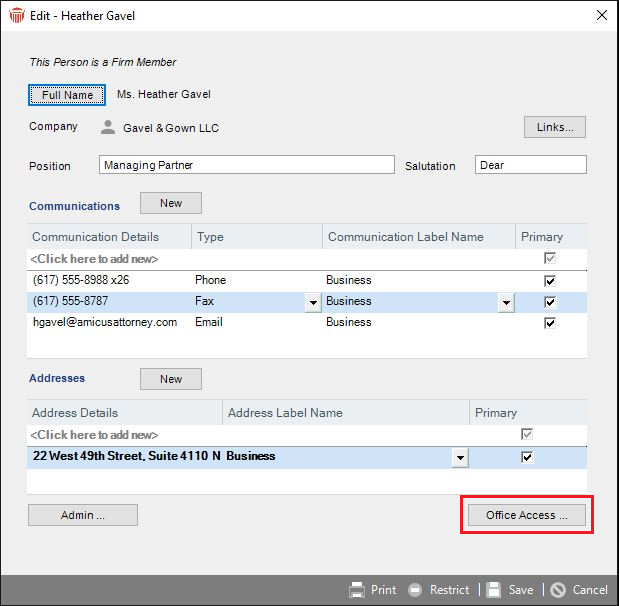619x606 pixels.
Task: Toggle Primary checkbox for the Fax row
Action: point(550,302)
